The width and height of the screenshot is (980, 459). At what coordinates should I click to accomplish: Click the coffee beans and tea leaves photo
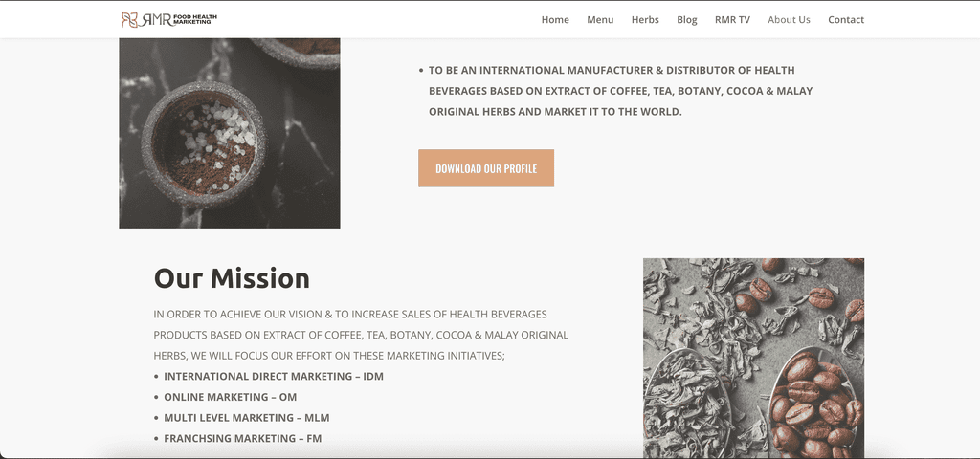point(754,358)
